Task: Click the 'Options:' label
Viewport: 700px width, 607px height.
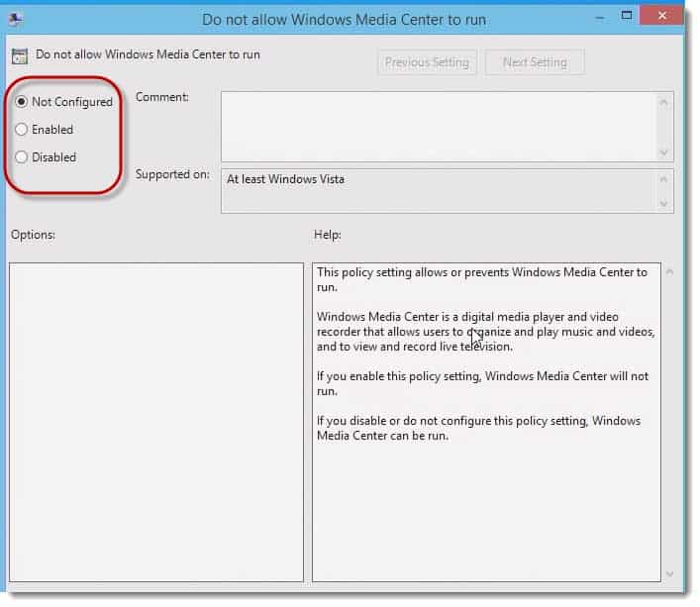Action: click(x=33, y=235)
